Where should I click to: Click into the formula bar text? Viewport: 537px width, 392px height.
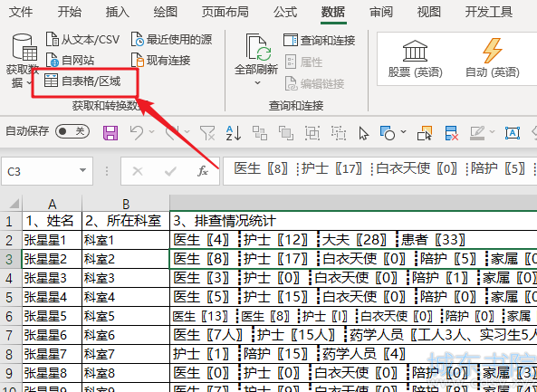tap(379, 171)
